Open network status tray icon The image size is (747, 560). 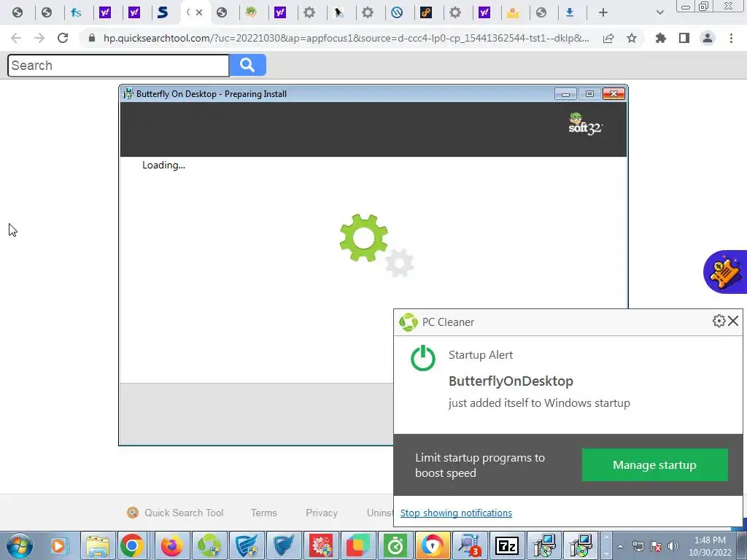tap(638, 546)
